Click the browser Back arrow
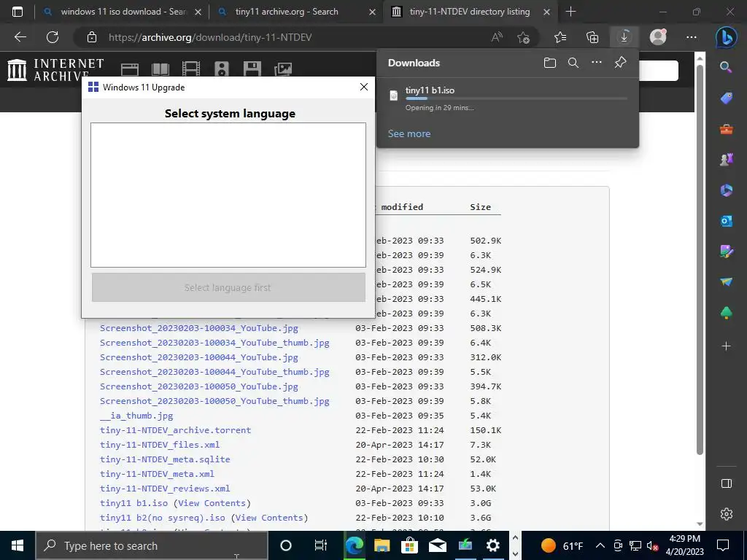The image size is (747, 560). pyautogui.click(x=20, y=37)
